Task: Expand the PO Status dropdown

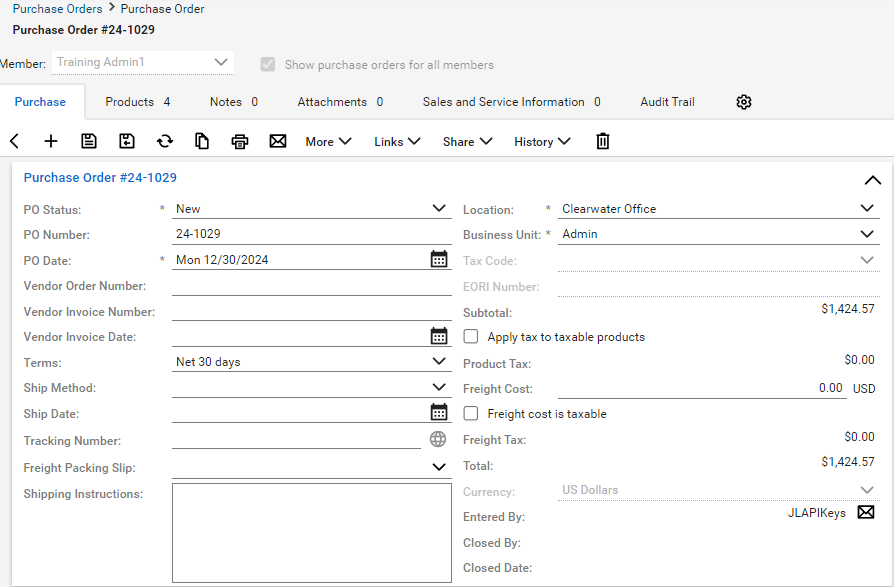Action: (x=439, y=209)
